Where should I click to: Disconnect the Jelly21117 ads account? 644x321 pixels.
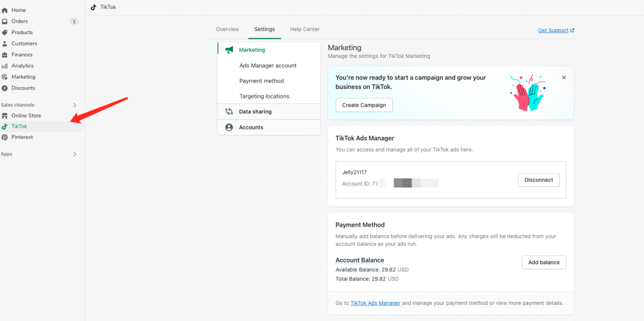click(538, 180)
